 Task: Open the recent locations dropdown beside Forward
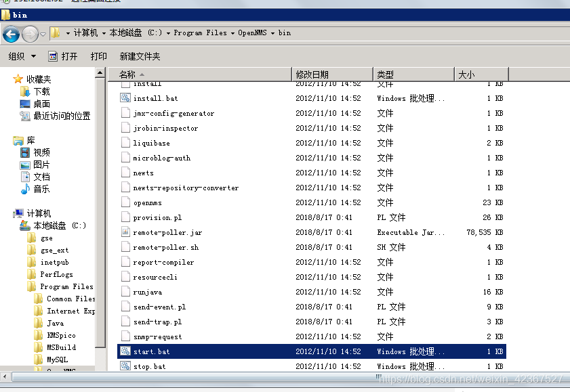click(43, 35)
